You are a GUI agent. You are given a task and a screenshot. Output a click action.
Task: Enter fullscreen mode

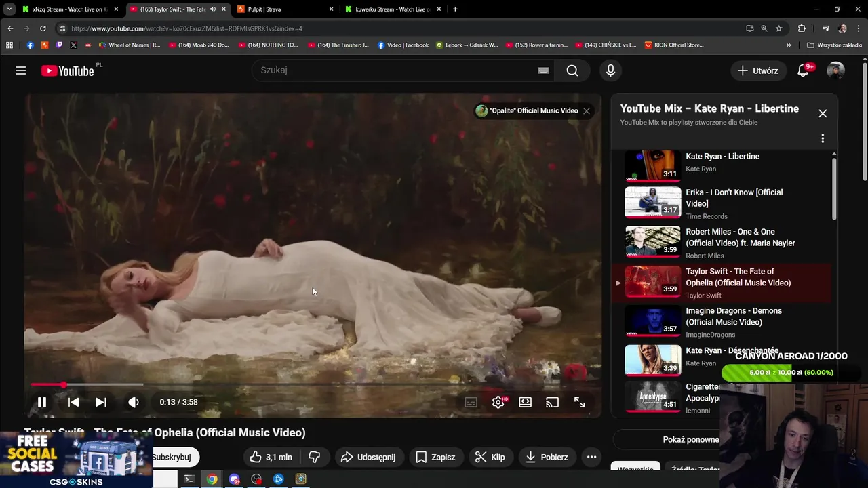coord(579,402)
